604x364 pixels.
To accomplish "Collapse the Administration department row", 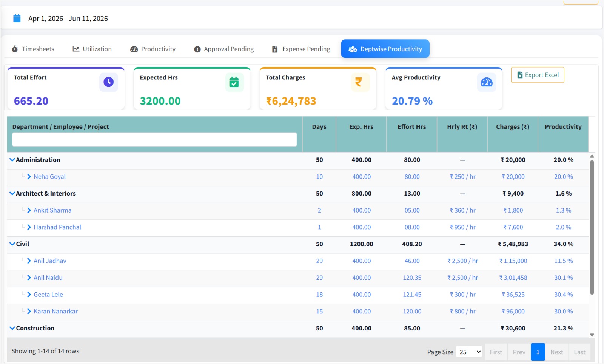I will (x=12, y=160).
